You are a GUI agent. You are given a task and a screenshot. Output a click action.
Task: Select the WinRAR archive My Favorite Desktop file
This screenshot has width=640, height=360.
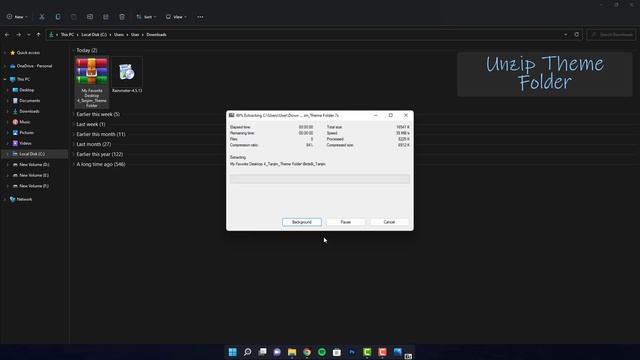[x=92, y=82]
